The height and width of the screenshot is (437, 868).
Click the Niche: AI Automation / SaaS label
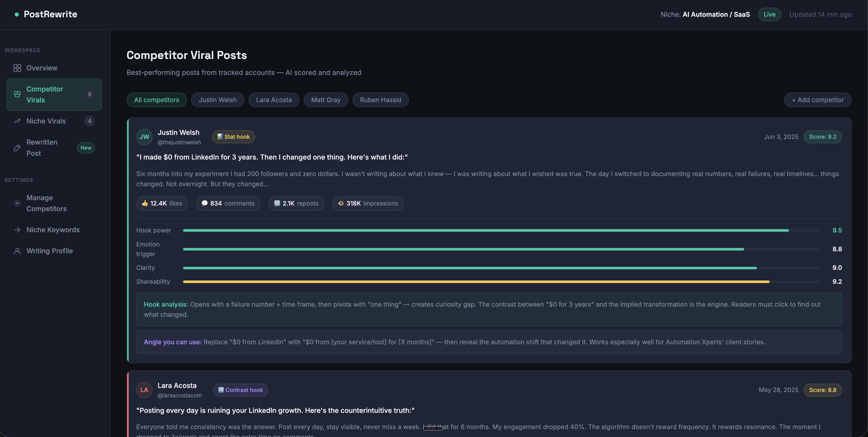(x=705, y=14)
